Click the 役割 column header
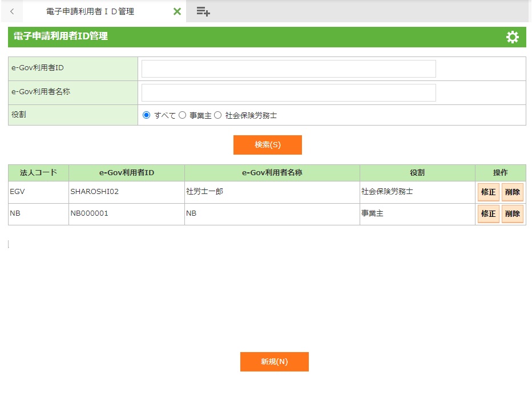This screenshot has height=404, width=532. pyautogui.click(x=417, y=173)
